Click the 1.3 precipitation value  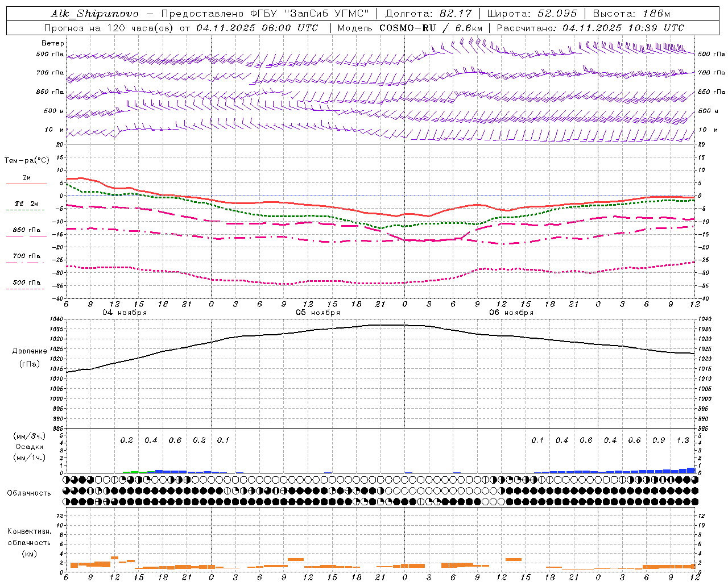pyautogui.click(x=683, y=440)
